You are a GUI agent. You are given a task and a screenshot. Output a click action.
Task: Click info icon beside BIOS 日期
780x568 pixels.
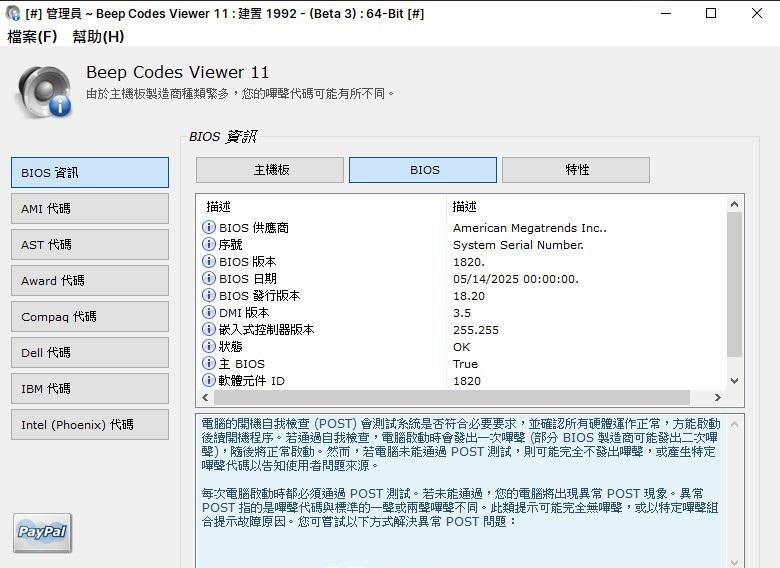tap(209, 279)
